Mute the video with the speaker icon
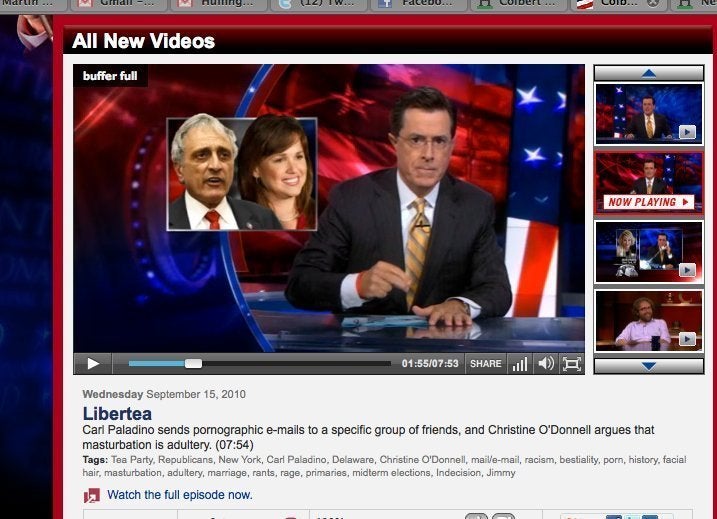The image size is (717, 519). click(x=546, y=364)
